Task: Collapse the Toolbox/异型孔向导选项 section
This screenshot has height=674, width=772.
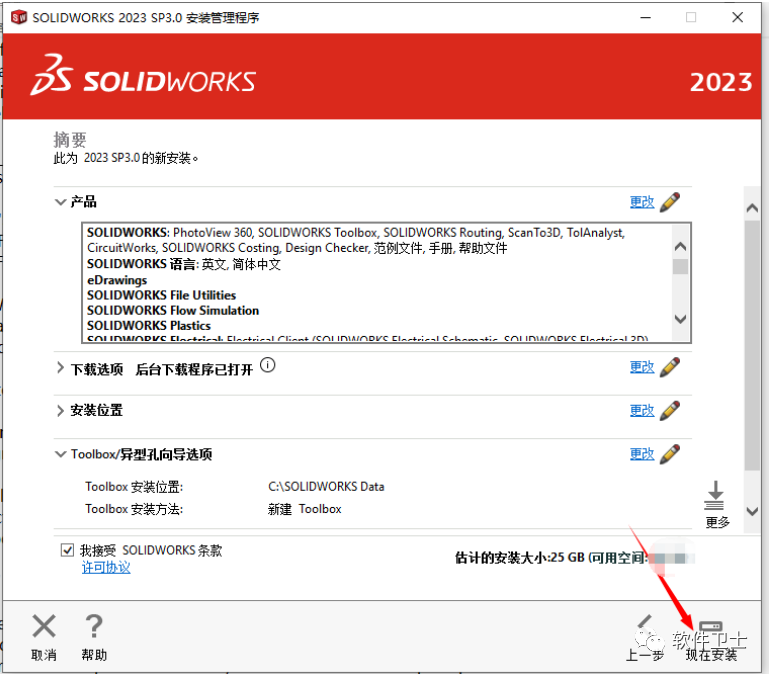Action: (x=60, y=454)
